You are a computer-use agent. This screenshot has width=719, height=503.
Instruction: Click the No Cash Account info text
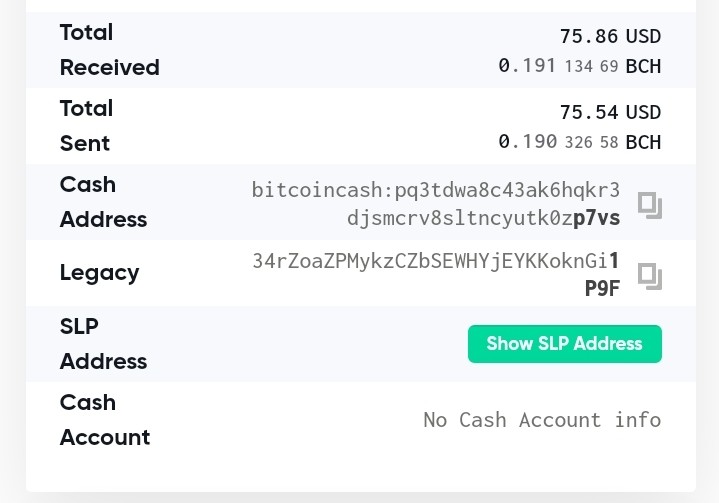tap(542, 420)
